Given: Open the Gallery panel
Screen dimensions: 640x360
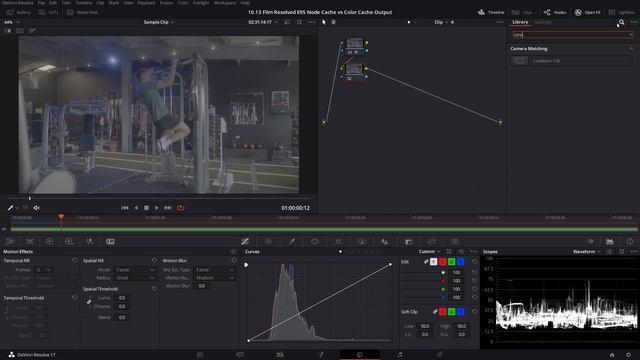Looking at the screenshot, I should (x=19, y=13).
